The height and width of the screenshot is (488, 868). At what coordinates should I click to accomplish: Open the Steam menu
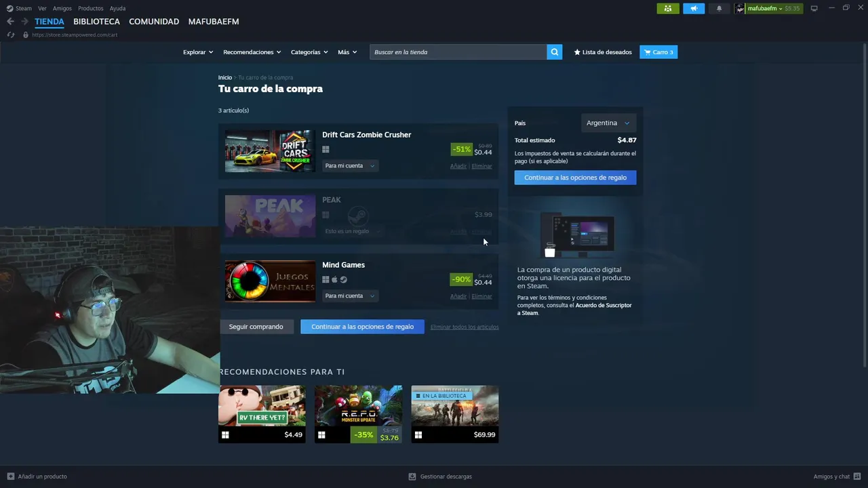point(24,8)
